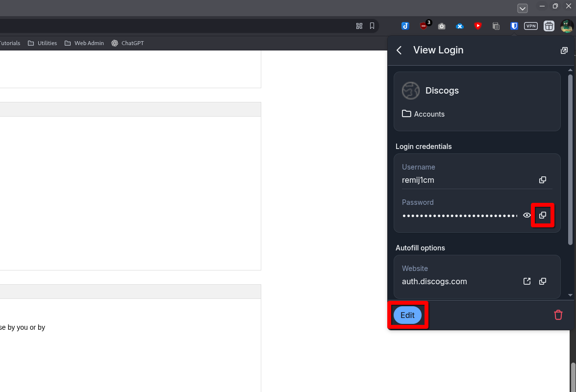This screenshot has height=392, width=576.
Task: Open the Web Admin bookmarks folder
Action: [x=84, y=43]
